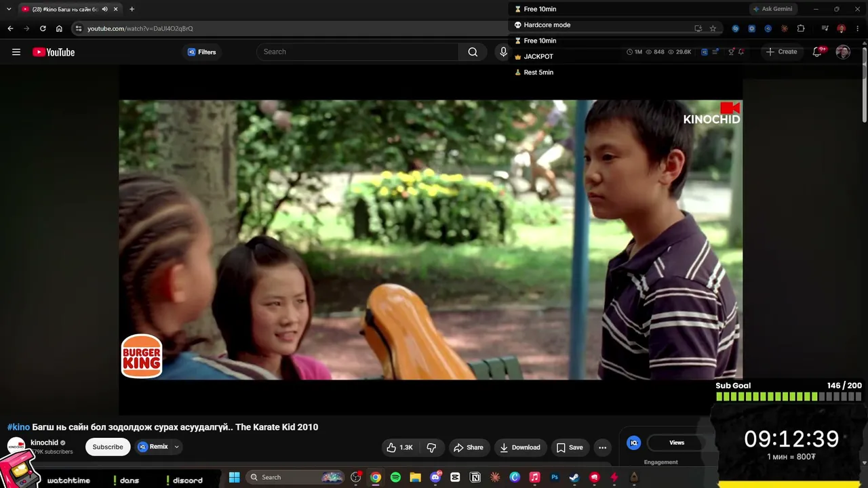Open Photoshop from the taskbar

click(555, 477)
